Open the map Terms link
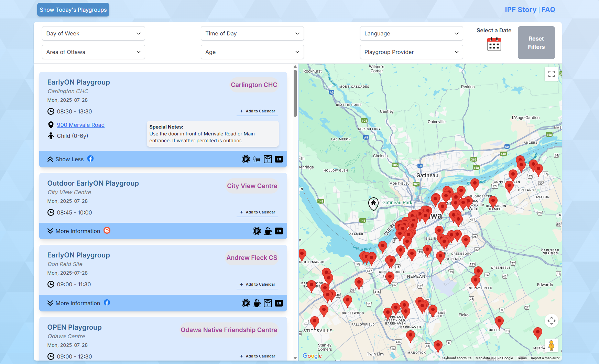The width and height of the screenshot is (599, 364). [522, 358]
